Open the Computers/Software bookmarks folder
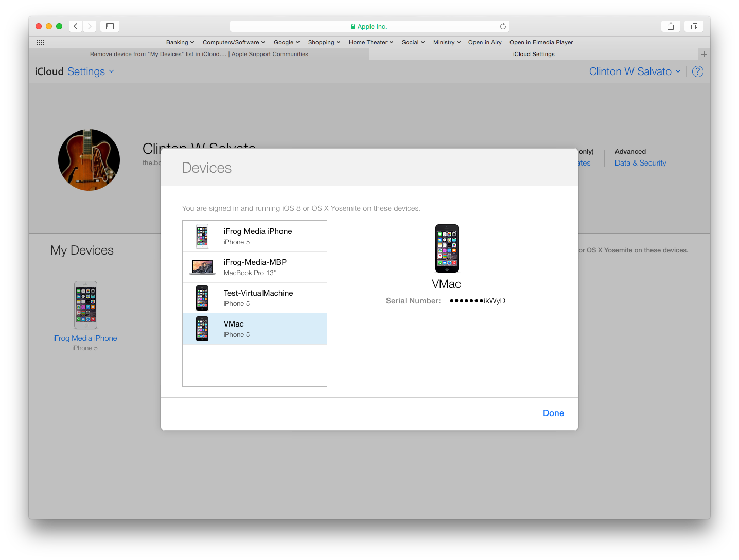Screen dimensions: 739x560 234,42
